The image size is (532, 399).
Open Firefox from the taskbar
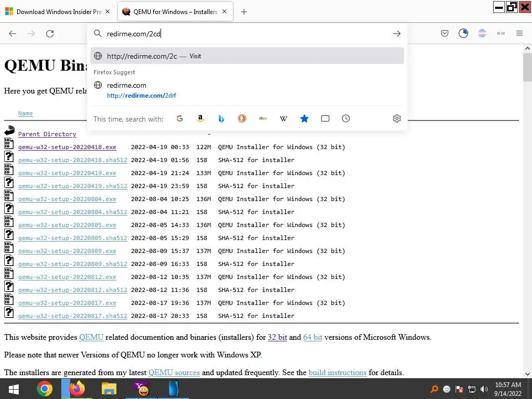[77, 389]
